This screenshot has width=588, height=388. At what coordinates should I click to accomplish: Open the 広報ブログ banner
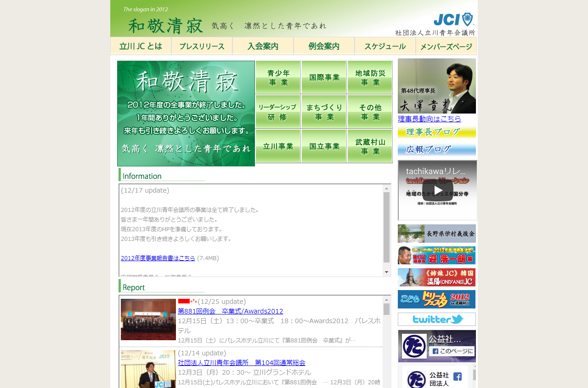point(437,149)
